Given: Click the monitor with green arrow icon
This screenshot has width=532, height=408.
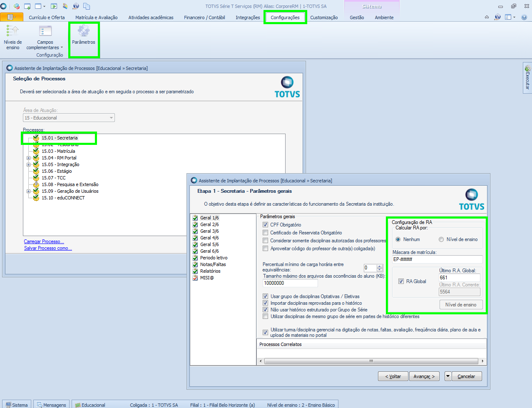Looking at the screenshot, I should pyautogui.click(x=27, y=6).
